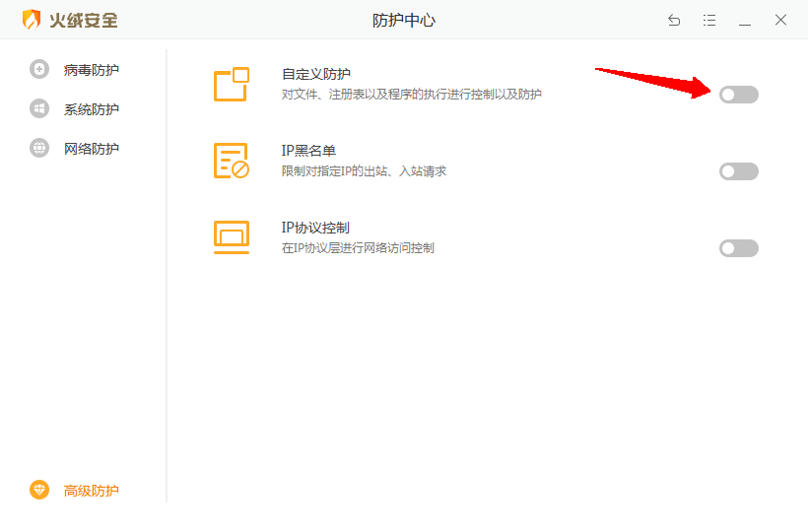Click the virus protection sidebar icon
Viewport: 808px width, 532px height.
[39, 70]
